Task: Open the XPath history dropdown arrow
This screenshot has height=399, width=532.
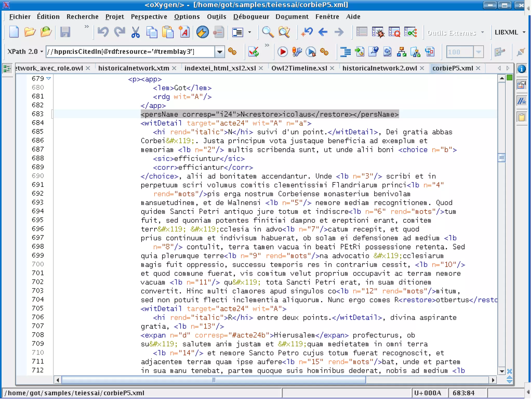Action: [x=220, y=52]
